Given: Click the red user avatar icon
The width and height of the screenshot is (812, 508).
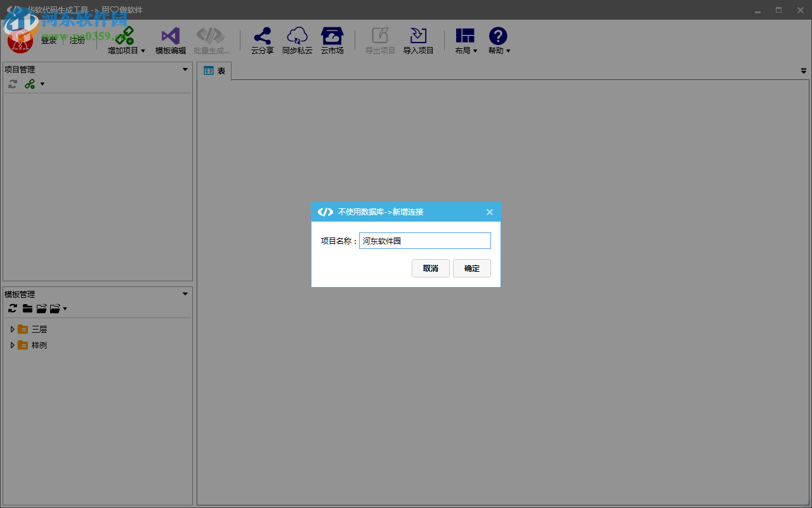Looking at the screenshot, I should click(20, 42).
